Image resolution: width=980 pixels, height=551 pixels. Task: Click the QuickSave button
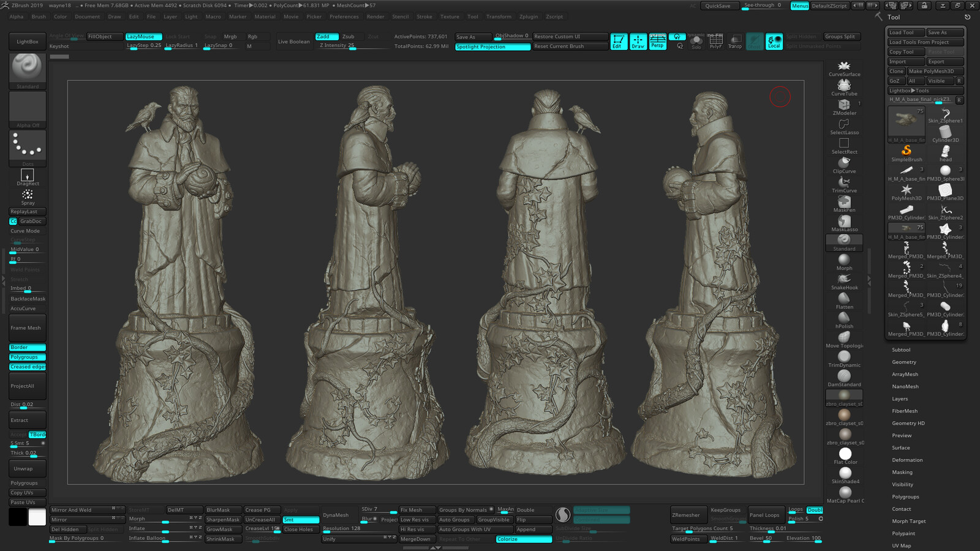click(718, 6)
